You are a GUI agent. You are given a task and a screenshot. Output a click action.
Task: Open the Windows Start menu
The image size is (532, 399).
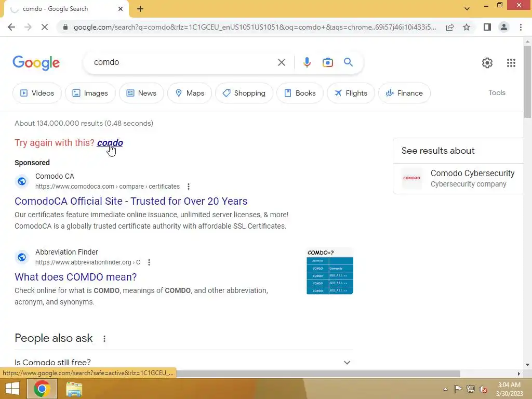tap(12, 389)
